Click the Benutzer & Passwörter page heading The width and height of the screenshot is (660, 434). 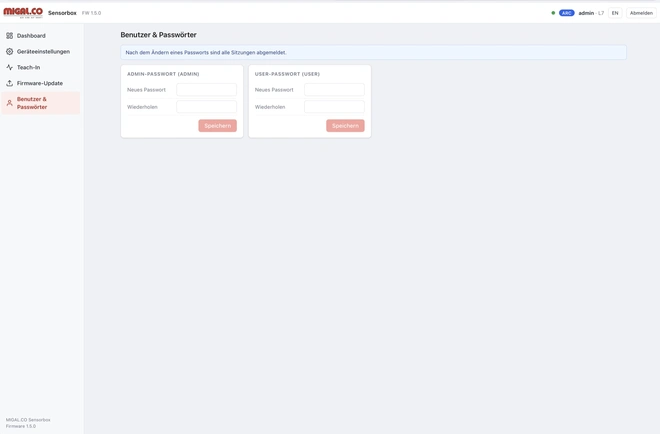(x=158, y=35)
